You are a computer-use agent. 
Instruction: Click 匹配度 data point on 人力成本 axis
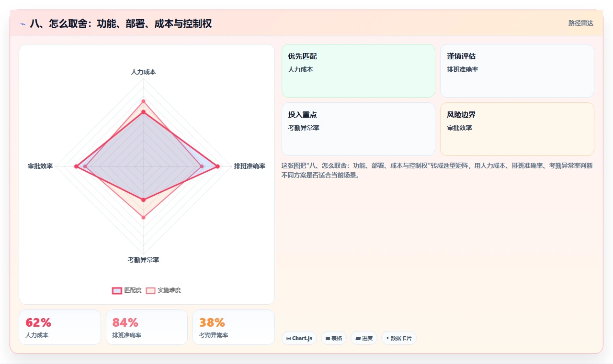[143, 112]
